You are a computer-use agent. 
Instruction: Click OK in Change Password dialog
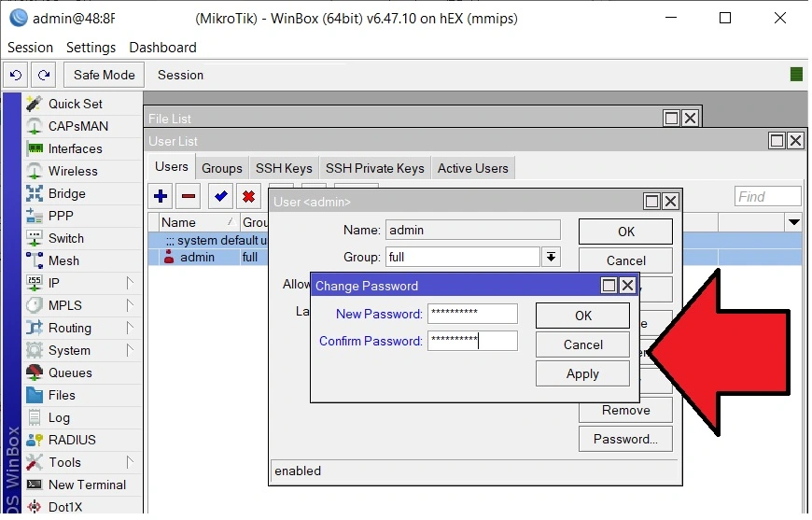(582, 316)
